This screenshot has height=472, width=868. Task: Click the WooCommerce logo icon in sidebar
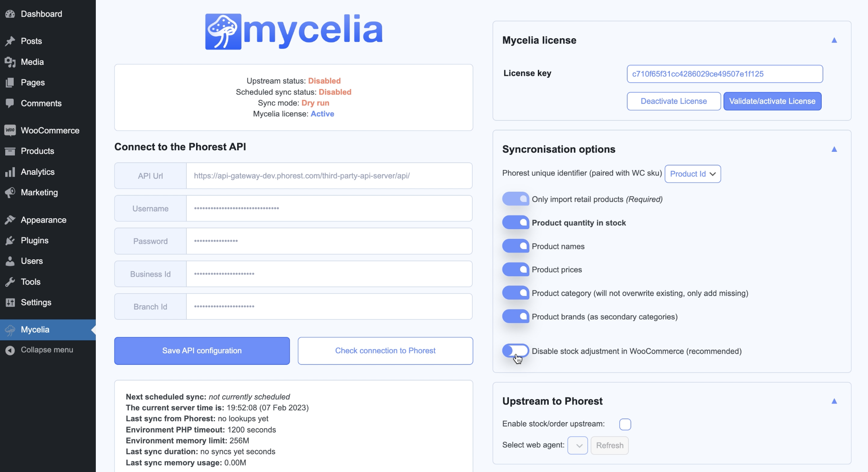click(10, 130)
